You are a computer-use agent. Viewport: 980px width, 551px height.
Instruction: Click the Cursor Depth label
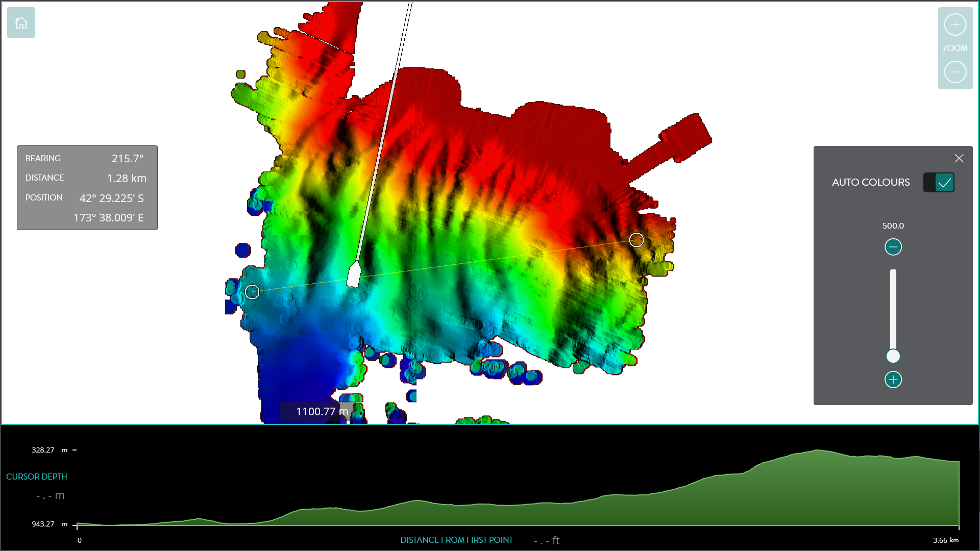[37, 477]
